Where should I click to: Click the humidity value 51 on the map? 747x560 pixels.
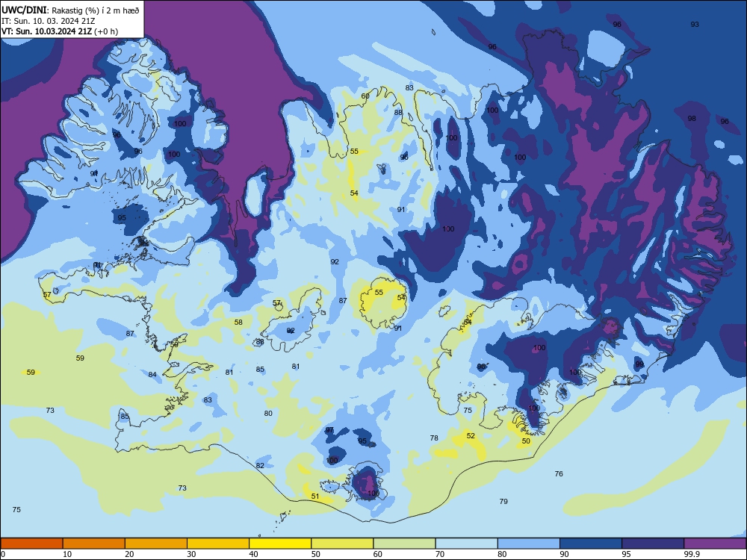point(315,497)
